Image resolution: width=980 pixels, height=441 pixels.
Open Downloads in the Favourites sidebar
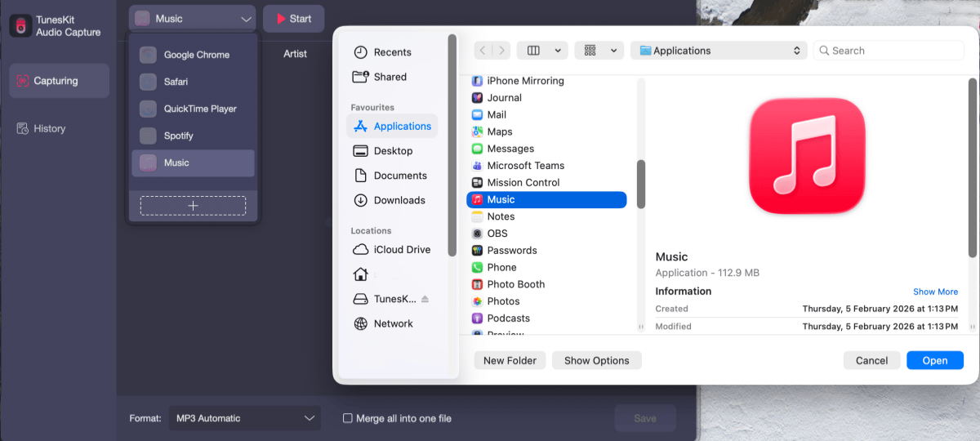(x=391, y=200)
